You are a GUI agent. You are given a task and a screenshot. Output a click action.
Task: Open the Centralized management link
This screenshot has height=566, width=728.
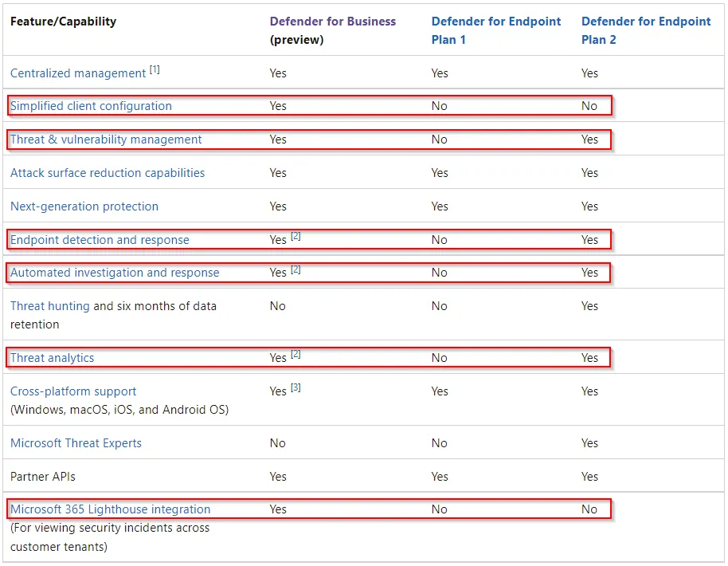coord(78,73)
